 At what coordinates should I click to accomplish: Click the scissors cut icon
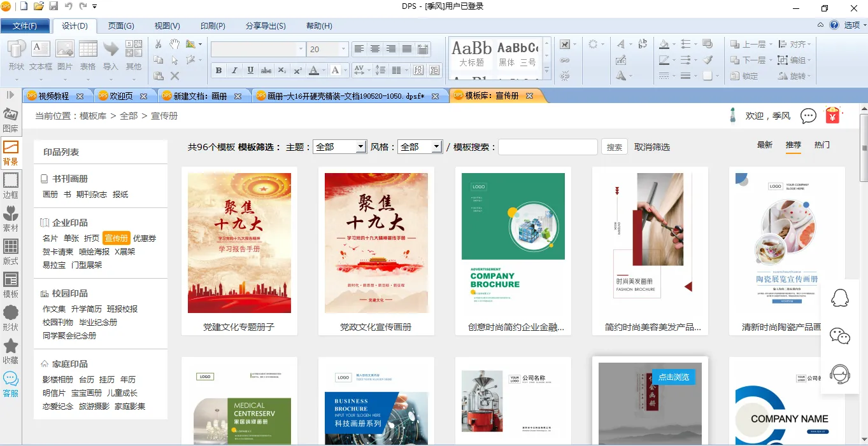(x=159, y=44)
